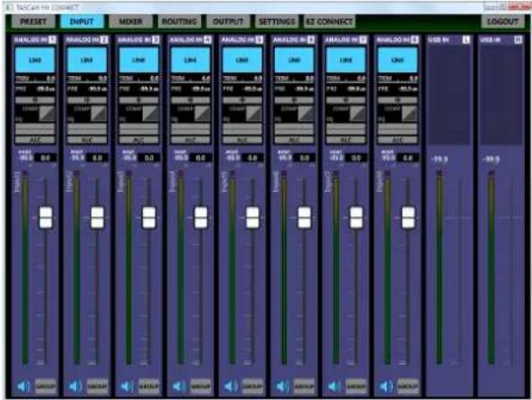Click the fader knob on Analog In 2
Image resolution: width=532 pixels, height=400 pixels.
(97, 218)
